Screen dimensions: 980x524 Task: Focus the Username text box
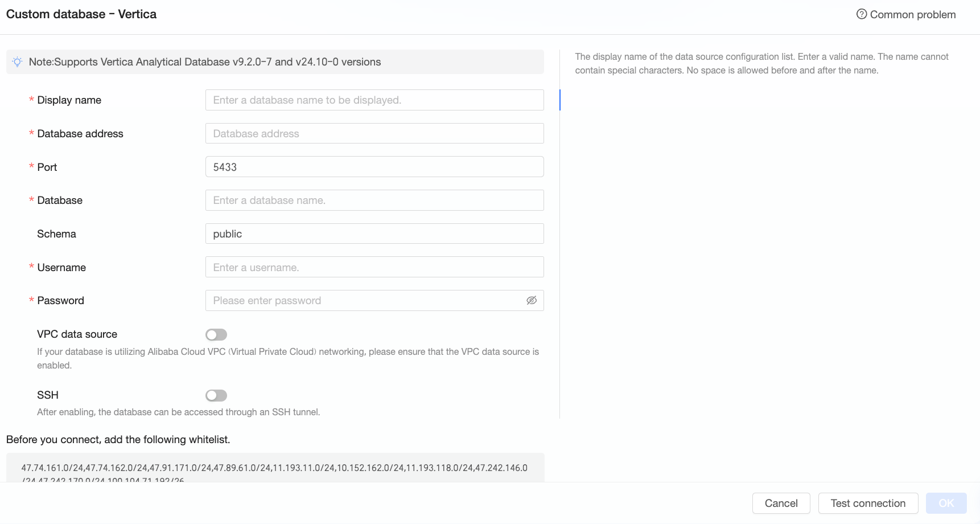pyautogui.click(x=374, y=267)
